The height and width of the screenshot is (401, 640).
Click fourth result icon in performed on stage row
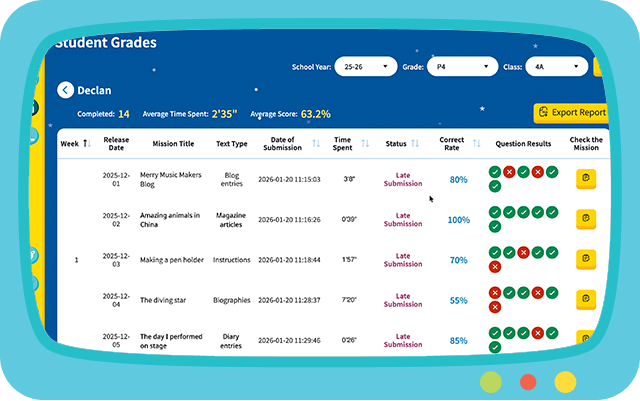(x=538, y=333)
